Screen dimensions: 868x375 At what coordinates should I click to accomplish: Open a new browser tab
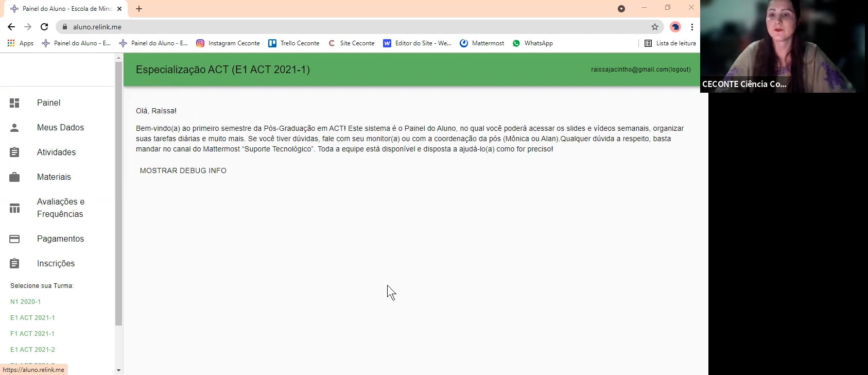click(139, 9)
